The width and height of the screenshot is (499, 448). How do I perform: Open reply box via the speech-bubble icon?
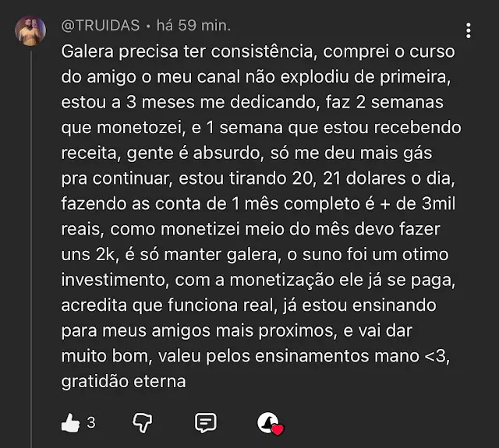206,423
